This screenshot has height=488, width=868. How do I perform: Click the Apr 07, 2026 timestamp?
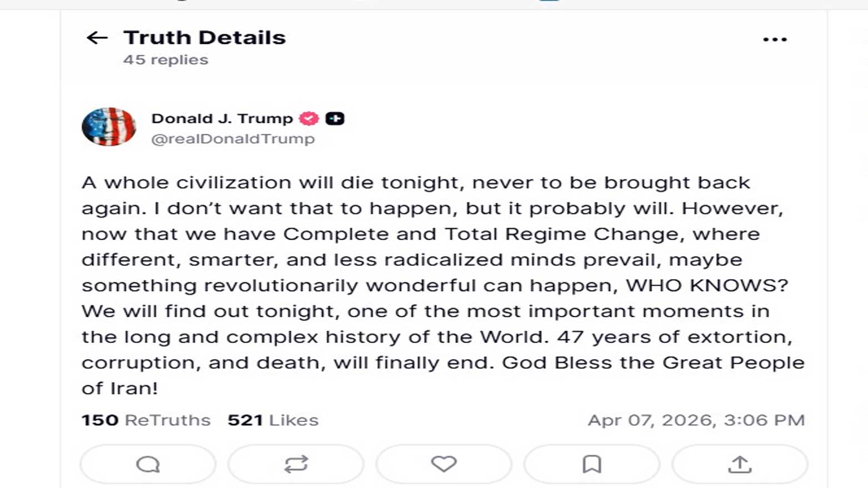click(696, 420)
